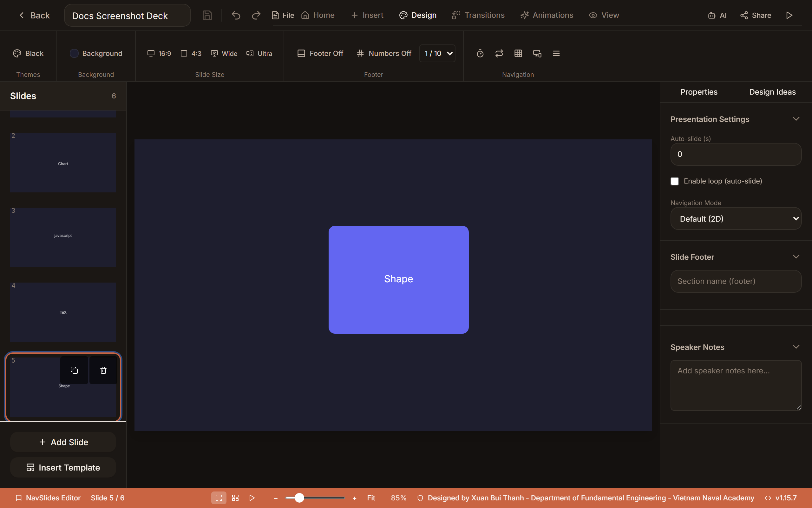Zoom out with the minus icon

click(x=276, y=498)
